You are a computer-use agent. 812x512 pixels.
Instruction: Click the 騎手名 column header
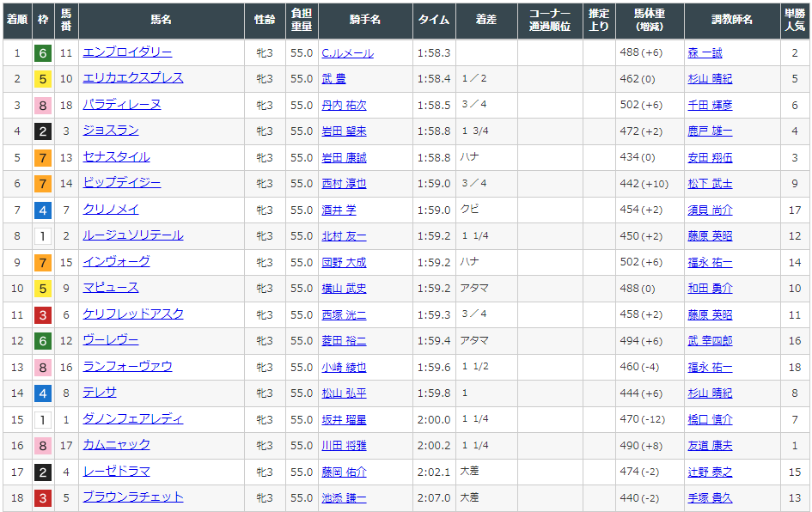[363, 20]
